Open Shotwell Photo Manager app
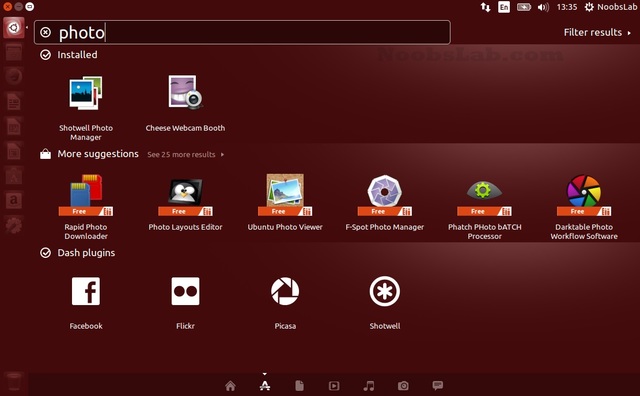 (86, 109)
